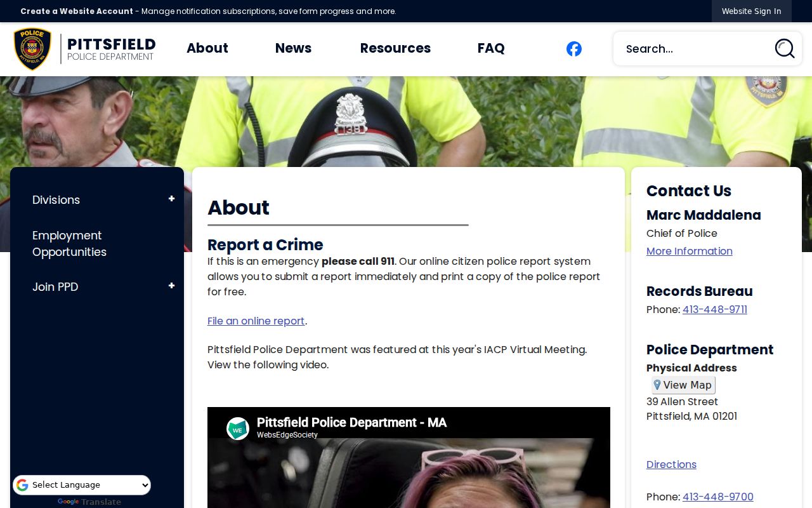Expand the Join PPD sidebar menu
The width and height of the screenshot is (812, 508).
[171, 286]
